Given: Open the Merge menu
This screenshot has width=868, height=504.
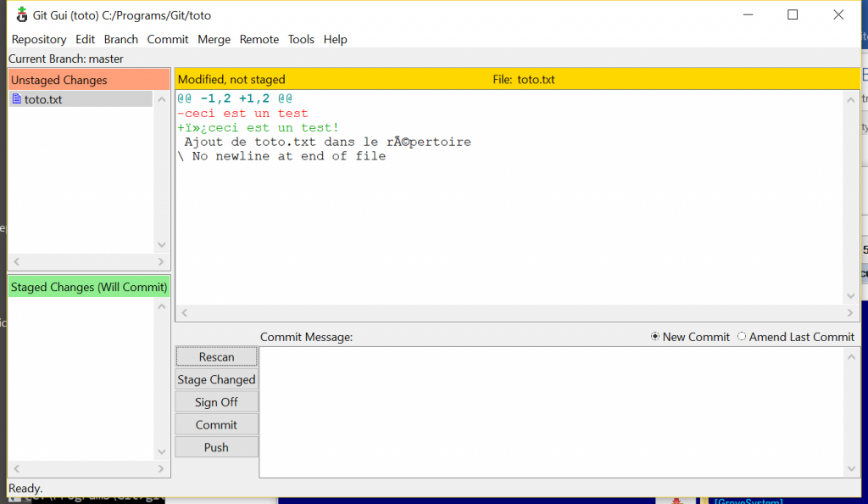Looking at the screenshot, I should (214, 39).
